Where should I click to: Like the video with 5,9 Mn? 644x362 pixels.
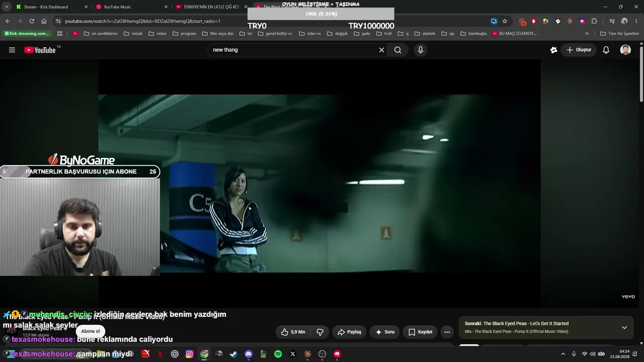pyautogui.click(x=293, y=332)
